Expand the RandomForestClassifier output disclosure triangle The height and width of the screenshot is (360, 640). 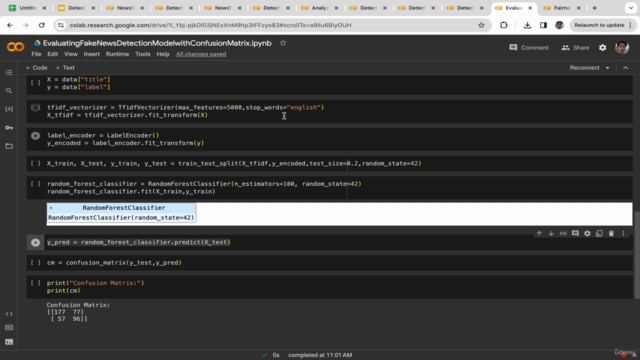click(51, 208)
